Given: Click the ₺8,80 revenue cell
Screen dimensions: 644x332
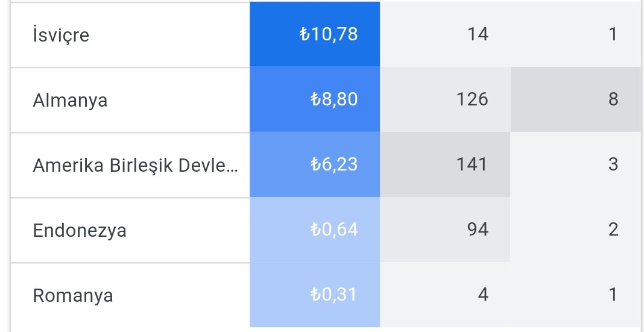Looking at the screenshot, I should (x=315, y=99).
